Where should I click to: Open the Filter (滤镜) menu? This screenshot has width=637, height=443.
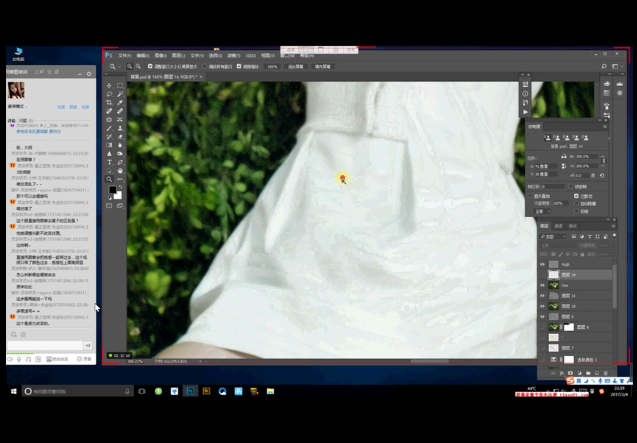point(233,56)
